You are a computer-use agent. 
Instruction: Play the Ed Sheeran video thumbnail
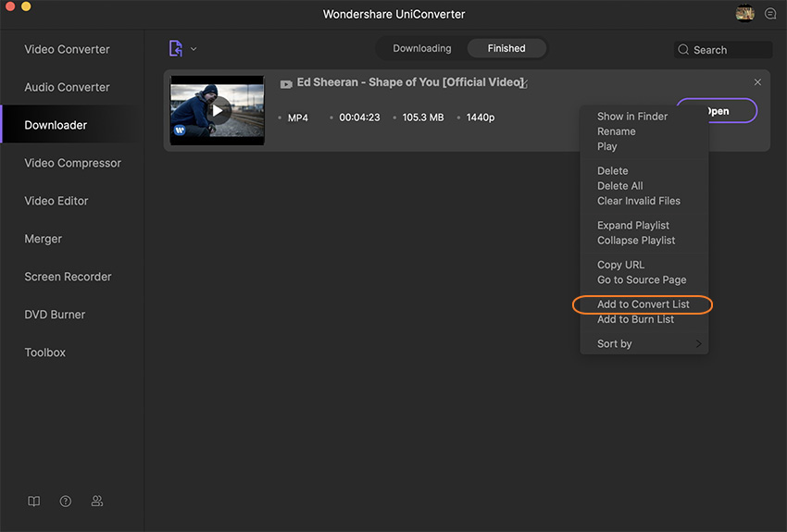(x=218, y=111)
